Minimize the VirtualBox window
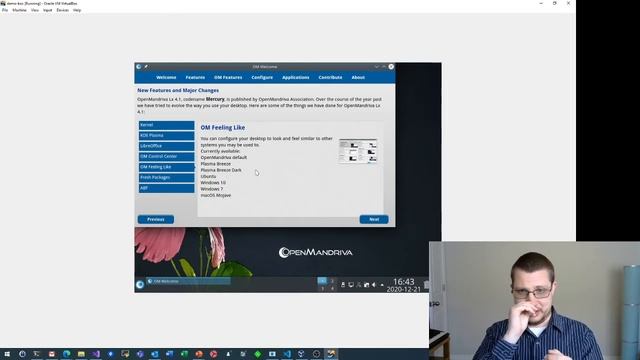Screen dimensions: 640x360 pos(541,3)
